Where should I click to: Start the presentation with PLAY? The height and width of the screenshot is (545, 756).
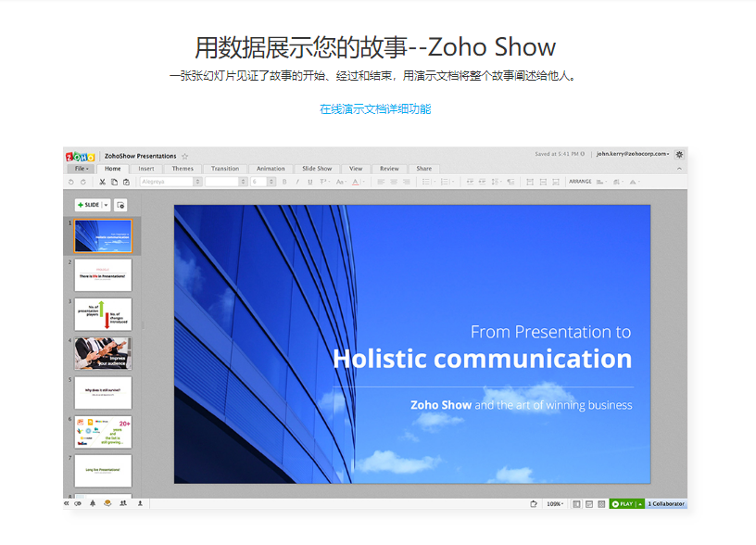(x=623, y=504)
